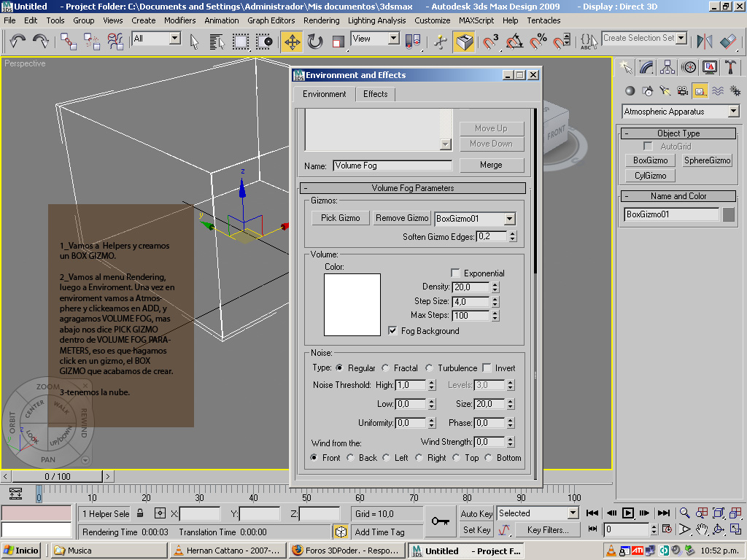Collapse the Name and Color rollout

[678, 196]
